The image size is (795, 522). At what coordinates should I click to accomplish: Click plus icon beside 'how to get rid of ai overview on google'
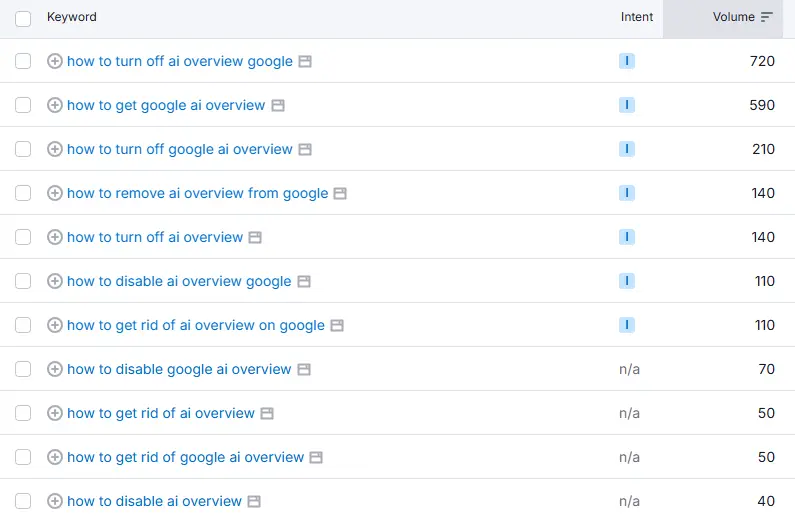click(x=55, y=325)
